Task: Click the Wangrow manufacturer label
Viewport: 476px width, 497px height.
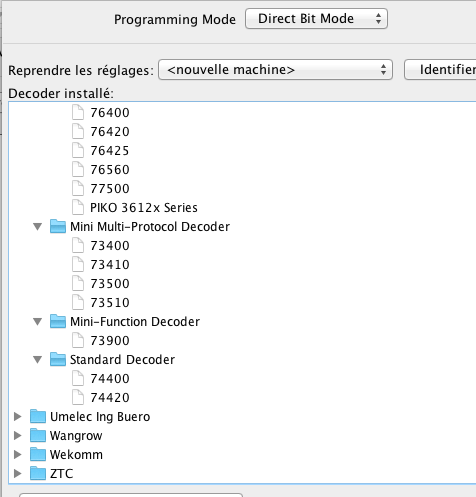Action: [x=76, y=436]
